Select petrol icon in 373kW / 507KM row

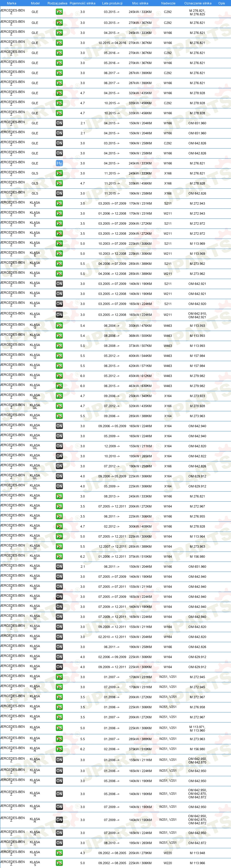tap(59, 346)
